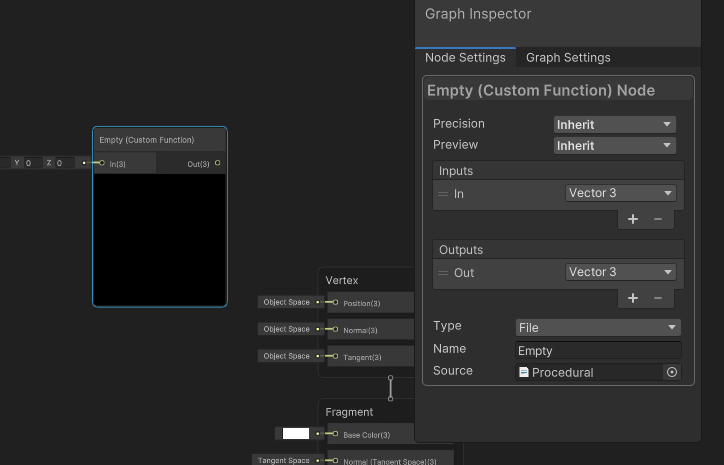Viewport: 724px width, 465px height.
Task: Open the Preview dropdown
Action: [x=615, y=145]
